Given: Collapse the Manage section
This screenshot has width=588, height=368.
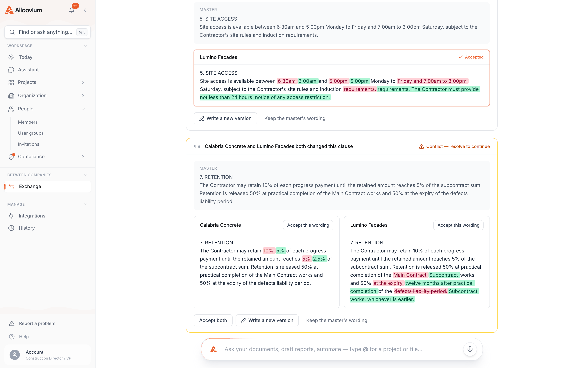Looking at the screenshot, I should 85,204.
